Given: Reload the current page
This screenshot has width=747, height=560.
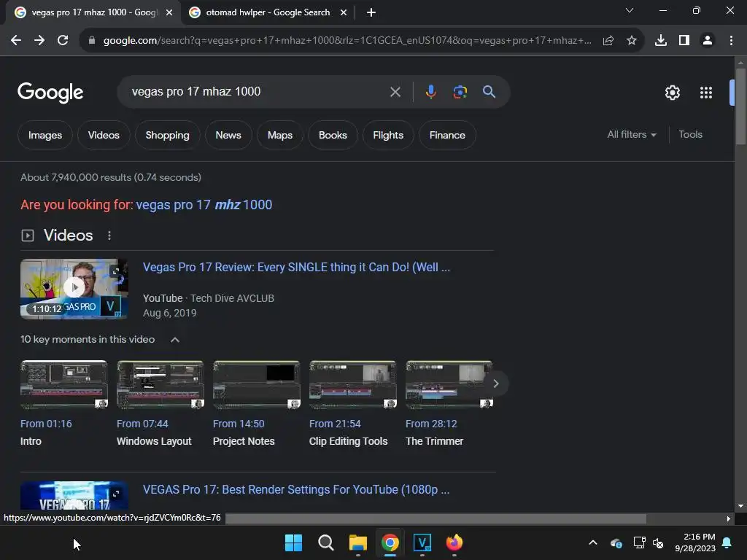Looking at the screenshot, I should (x=63, y=41).
